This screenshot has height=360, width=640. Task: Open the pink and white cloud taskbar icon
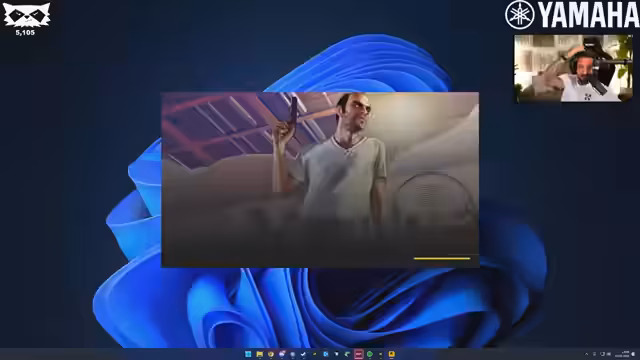pos(282,354)
